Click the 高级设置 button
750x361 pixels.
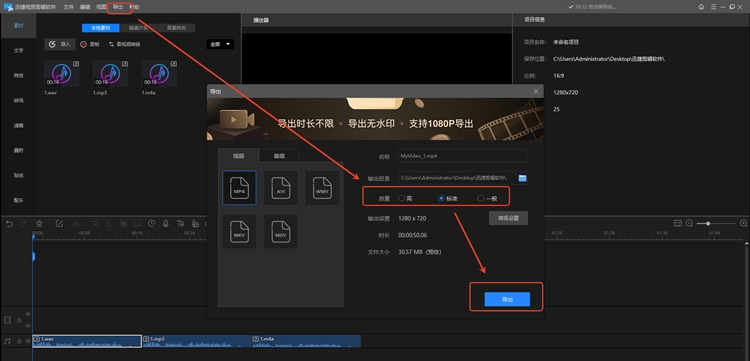pyautogui.click(x=508, y=218)
